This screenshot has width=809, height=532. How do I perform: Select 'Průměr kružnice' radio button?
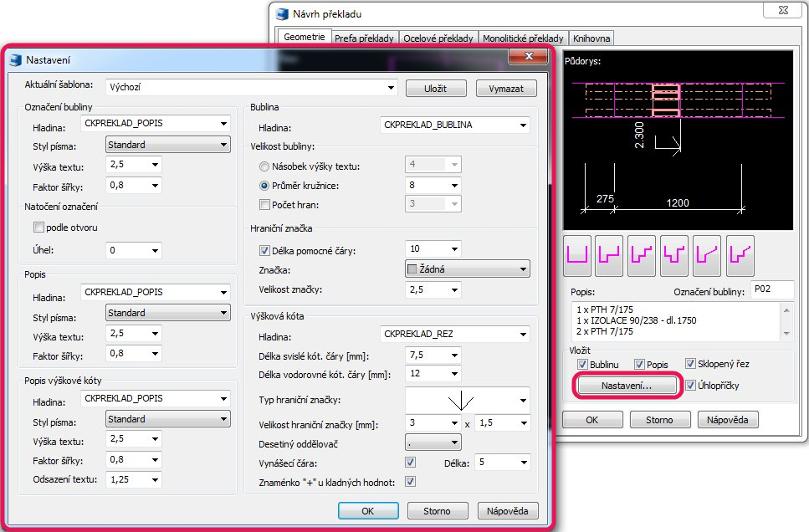coord(264,185)
